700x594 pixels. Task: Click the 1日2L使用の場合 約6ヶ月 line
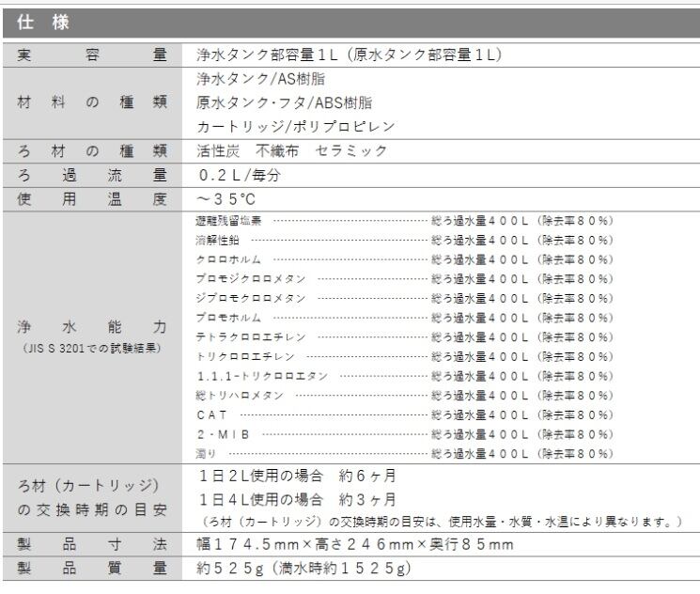297,477
